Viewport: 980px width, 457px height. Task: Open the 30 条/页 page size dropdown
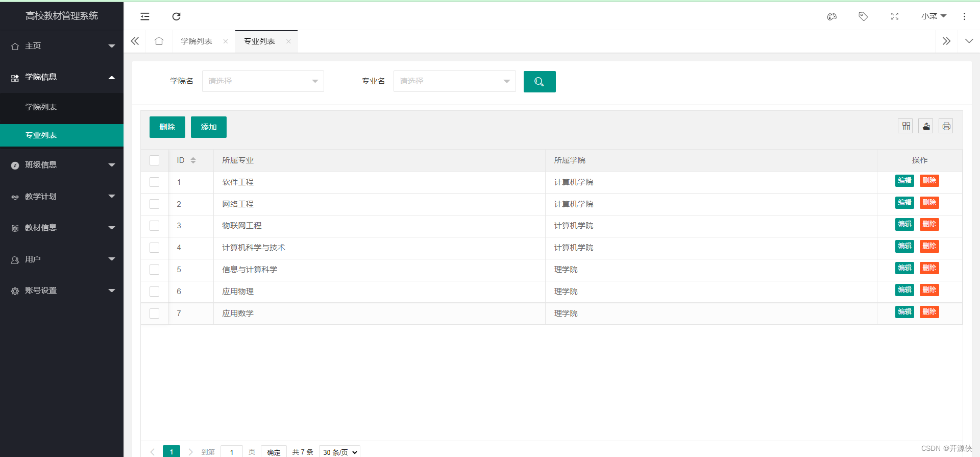pos(339,452)
